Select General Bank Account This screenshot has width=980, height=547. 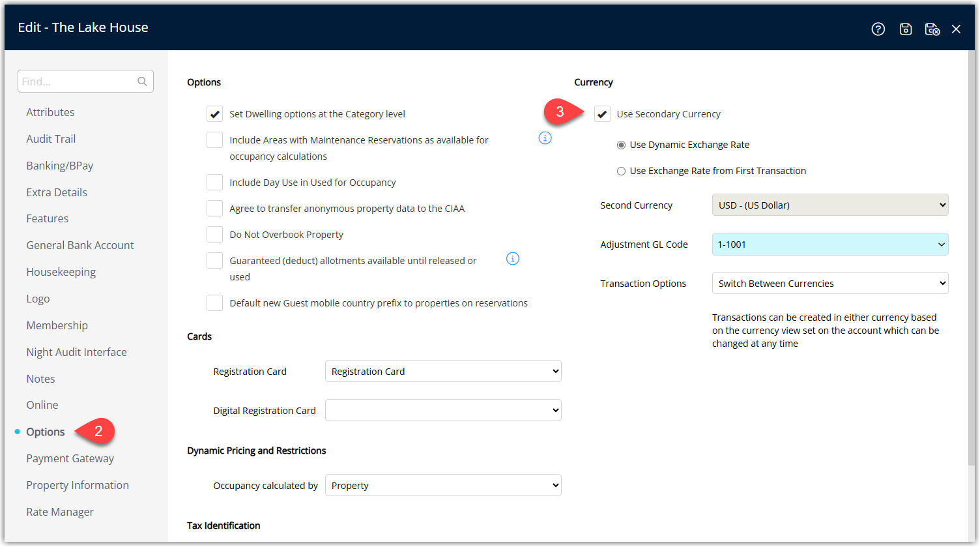(80, 245)
